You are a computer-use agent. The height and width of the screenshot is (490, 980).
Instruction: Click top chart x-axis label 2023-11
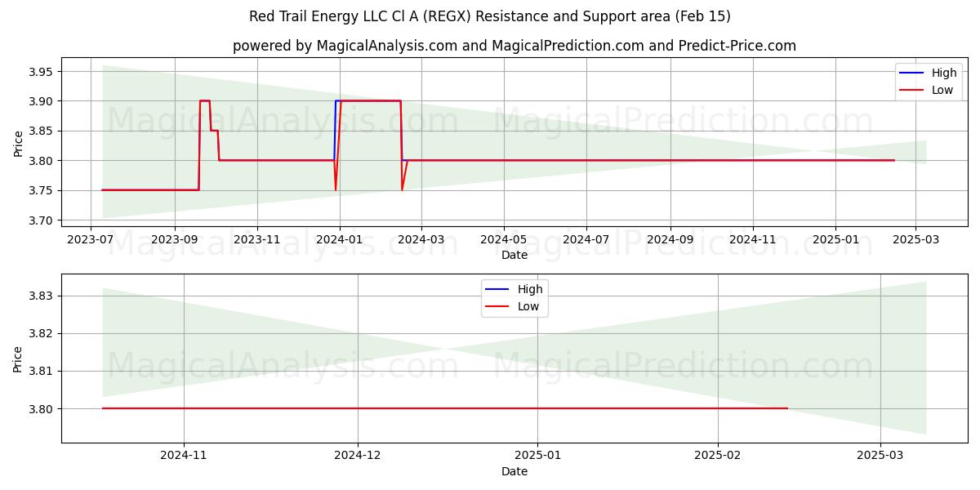click(257, 240)
